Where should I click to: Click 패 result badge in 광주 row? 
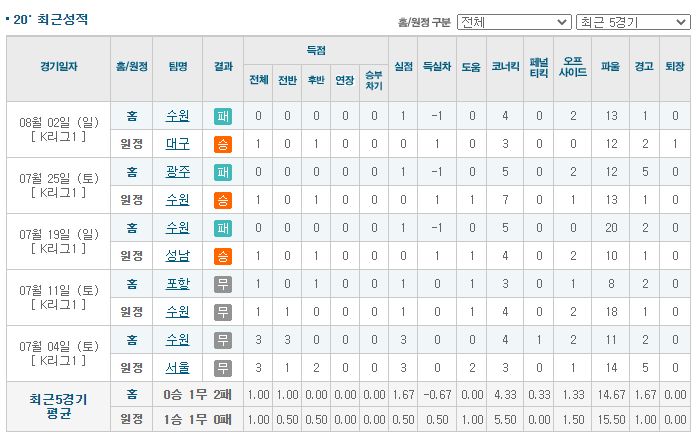223,172
